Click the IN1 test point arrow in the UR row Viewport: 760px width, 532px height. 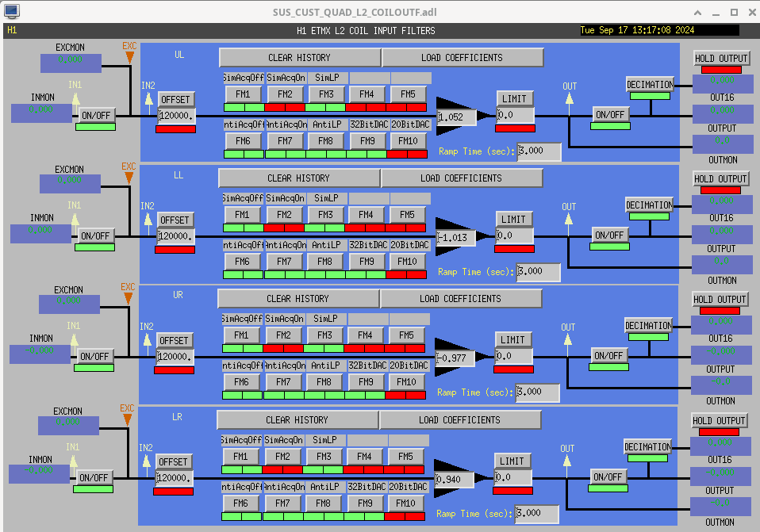(74, 339)
